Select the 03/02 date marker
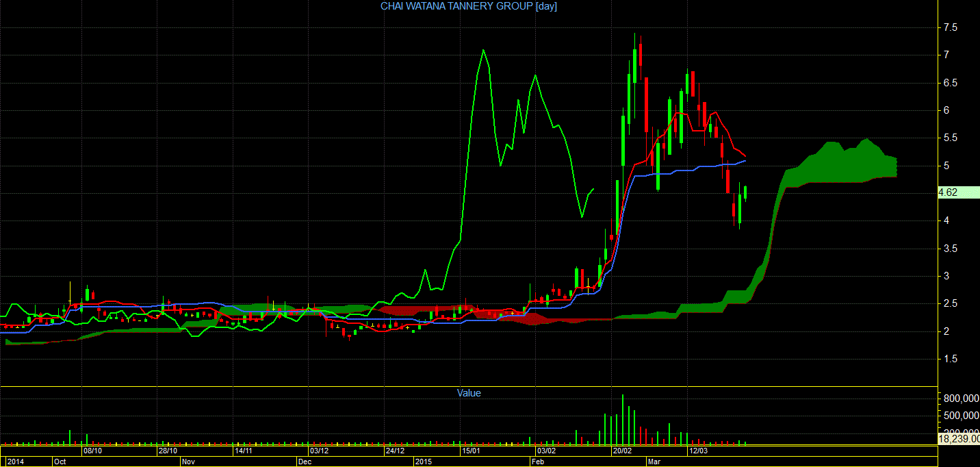Screen dimensions: 980x467 tap(546, 451)
